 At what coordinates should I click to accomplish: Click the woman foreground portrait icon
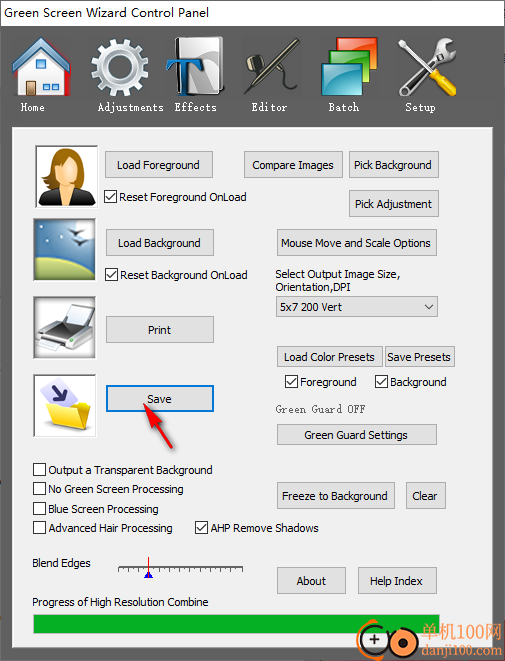pos(67,177)
